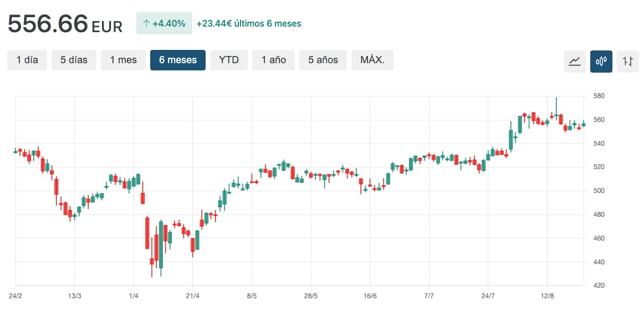Select the 1 día time range
This screenshot has width=644, height=311.
(27, 60)
